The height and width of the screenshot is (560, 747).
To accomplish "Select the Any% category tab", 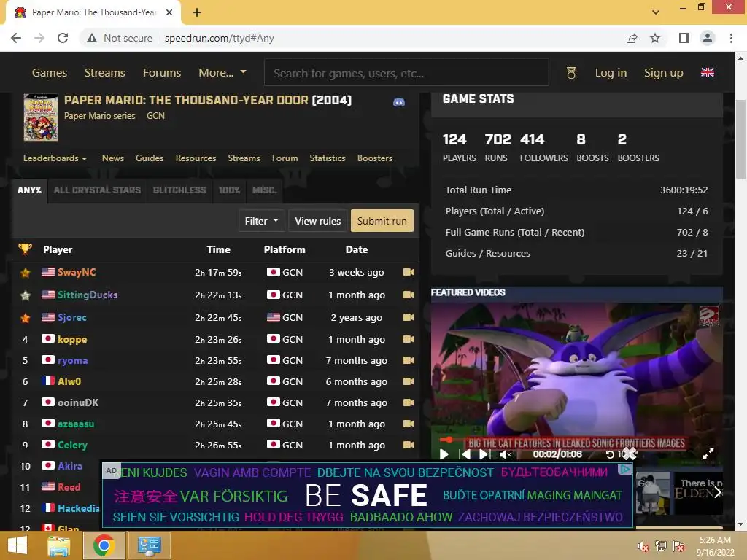I will pos(29,190).
